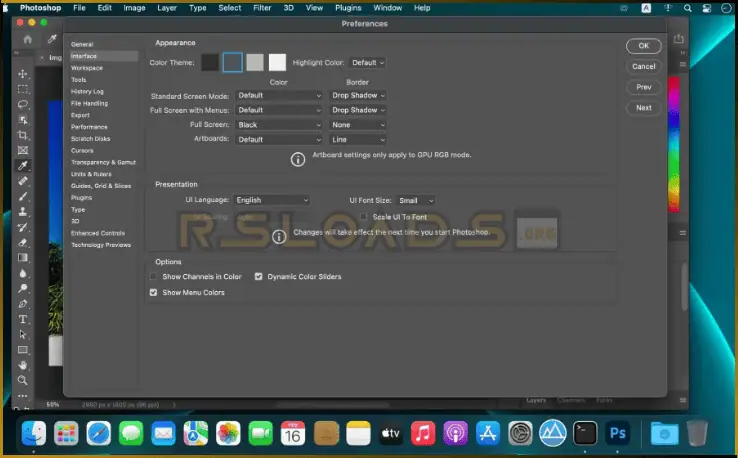Open Terminal from the Dock
The width and height of the screenshot is (738, 458).
pyautogui.click(x=585, y=433)
